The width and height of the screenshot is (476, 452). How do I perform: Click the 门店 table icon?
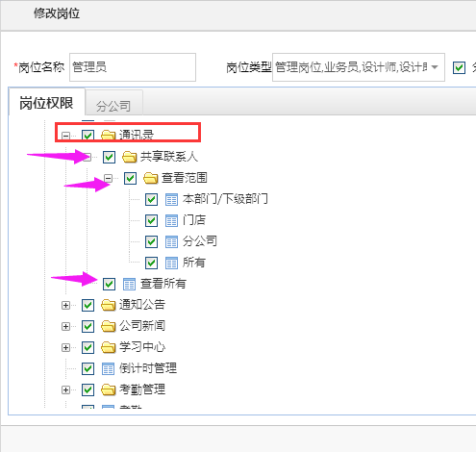point(171,220)
